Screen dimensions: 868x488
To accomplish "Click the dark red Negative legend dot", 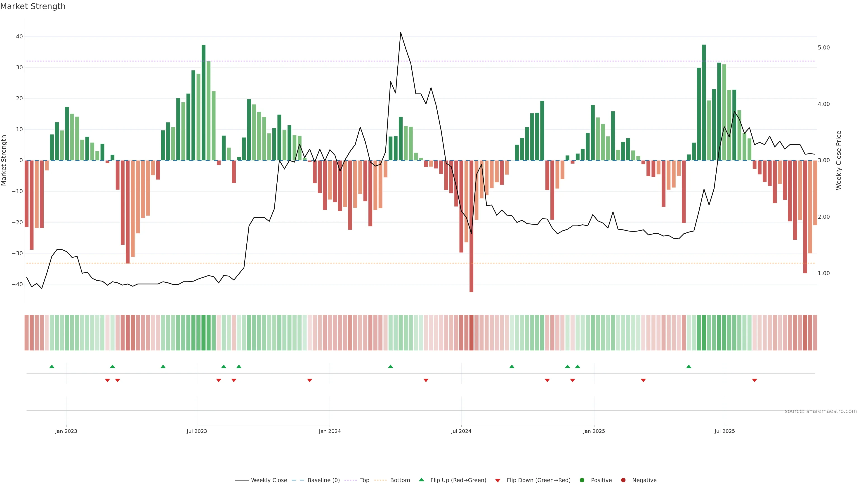I will tap(623, 480).
